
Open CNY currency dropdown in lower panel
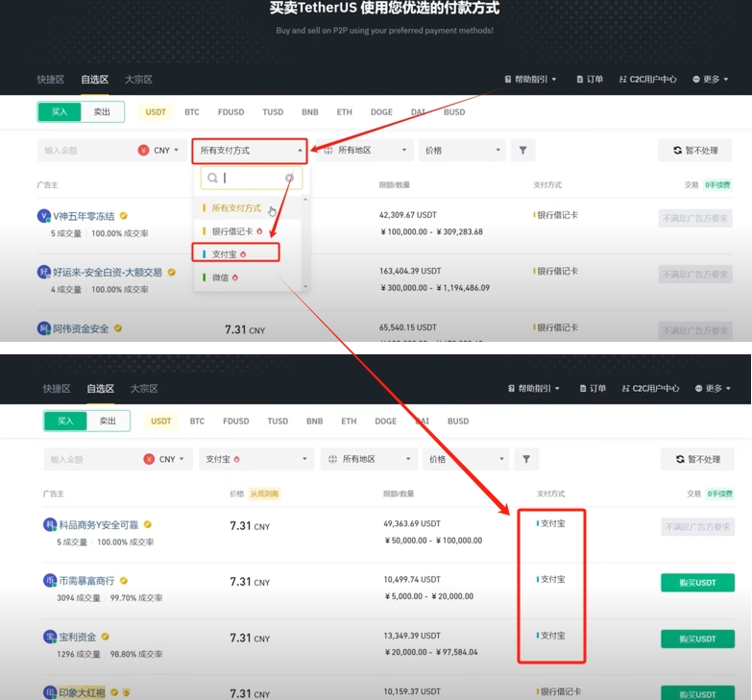pyautogui.click(x=171, y=459)
